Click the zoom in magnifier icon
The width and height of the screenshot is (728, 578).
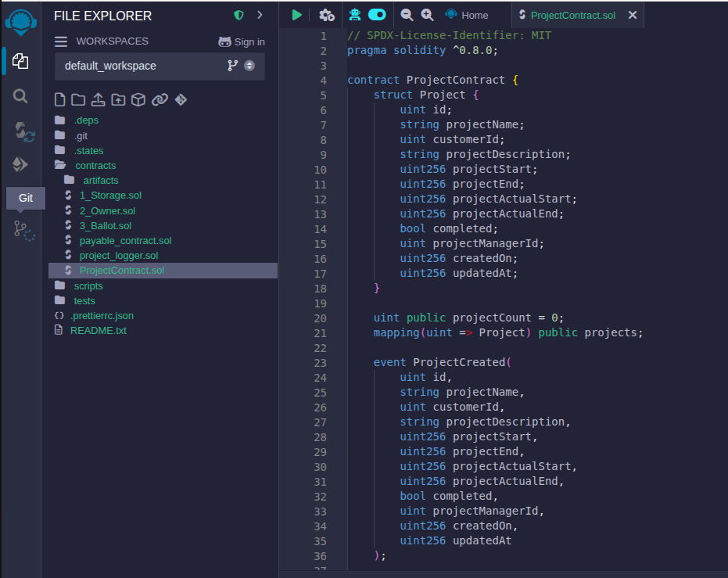point(427,16)
